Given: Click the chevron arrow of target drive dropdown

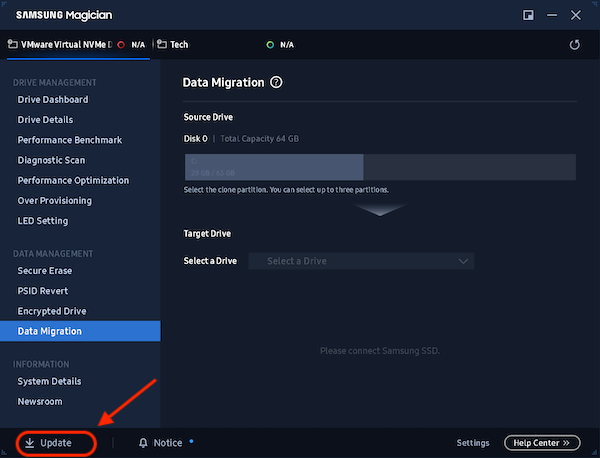Looking at the screenshot, I should [463, 261].
